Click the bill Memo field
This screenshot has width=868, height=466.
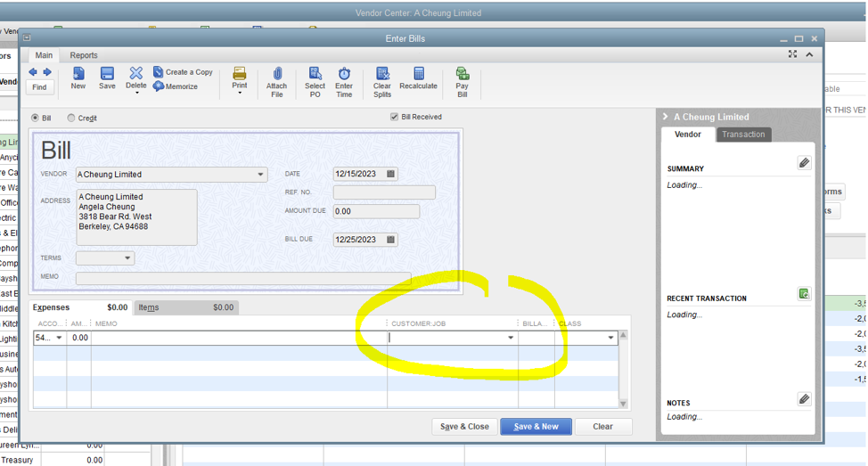click(243, 278)
